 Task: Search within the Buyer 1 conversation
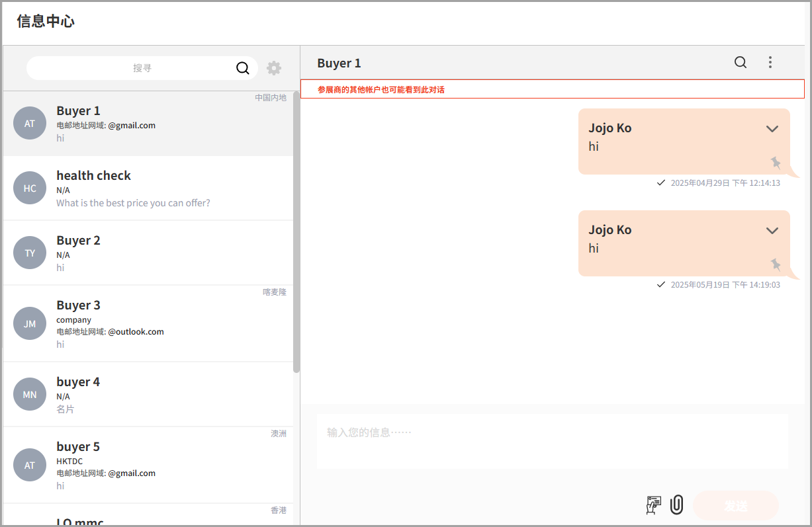(x=741, y=62)
